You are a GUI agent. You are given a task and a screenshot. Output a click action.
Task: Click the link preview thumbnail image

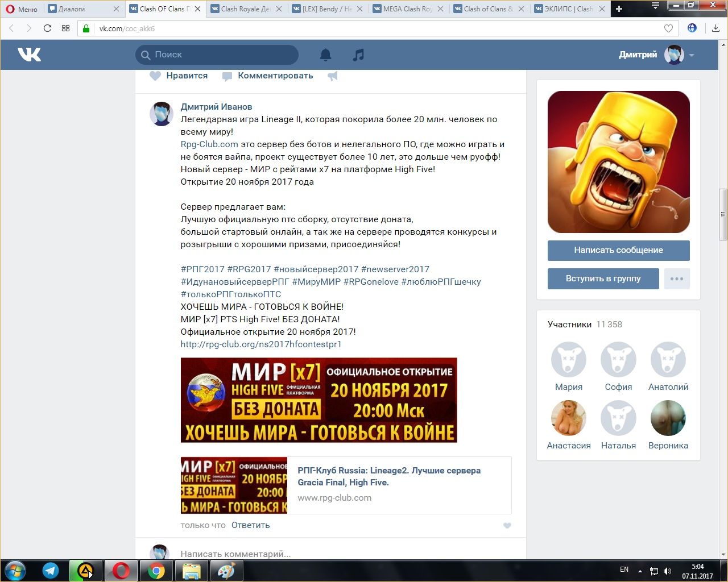click(234, 485)
